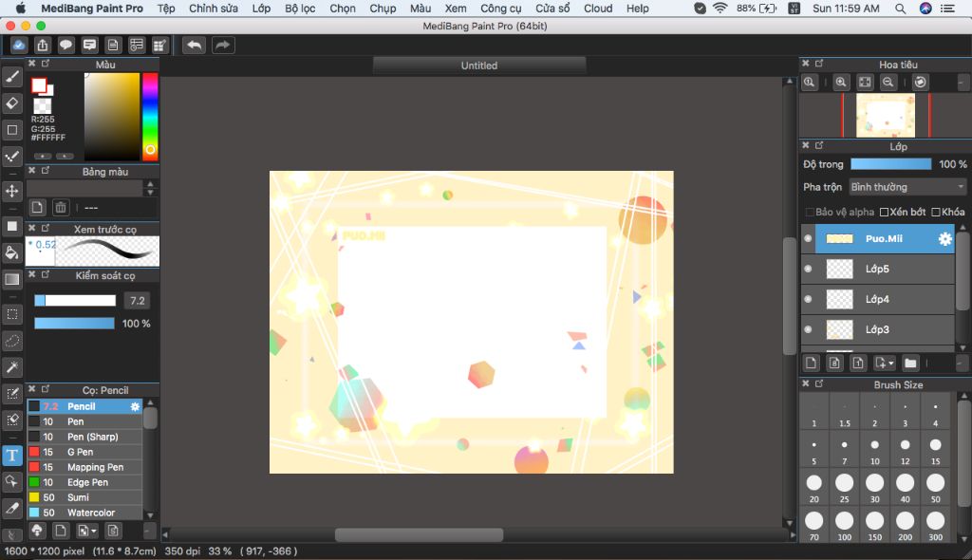Select the Gradient tool
The width and height of the screenshot is (972, 560).
[11, 279]
